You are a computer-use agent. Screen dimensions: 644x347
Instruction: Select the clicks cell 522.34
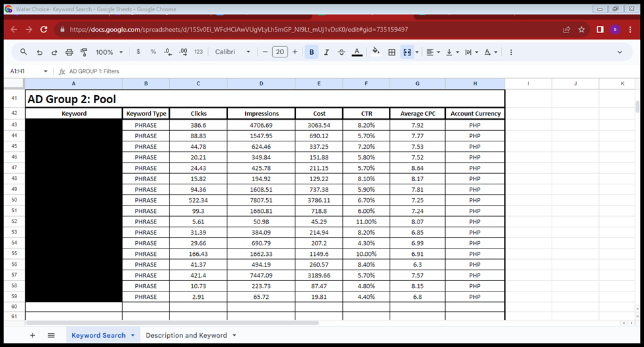pos(198,200)
